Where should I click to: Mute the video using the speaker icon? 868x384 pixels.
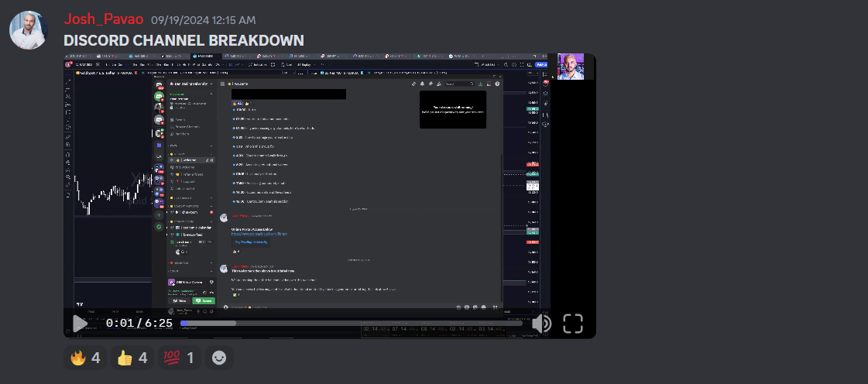tap(541, 324)
